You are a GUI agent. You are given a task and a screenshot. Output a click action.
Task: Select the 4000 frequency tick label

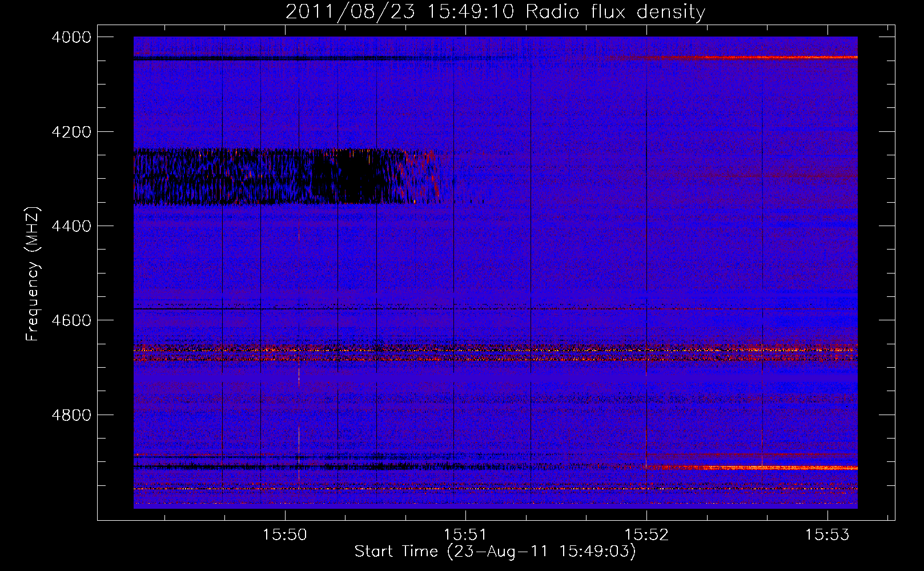click(71, 37)
